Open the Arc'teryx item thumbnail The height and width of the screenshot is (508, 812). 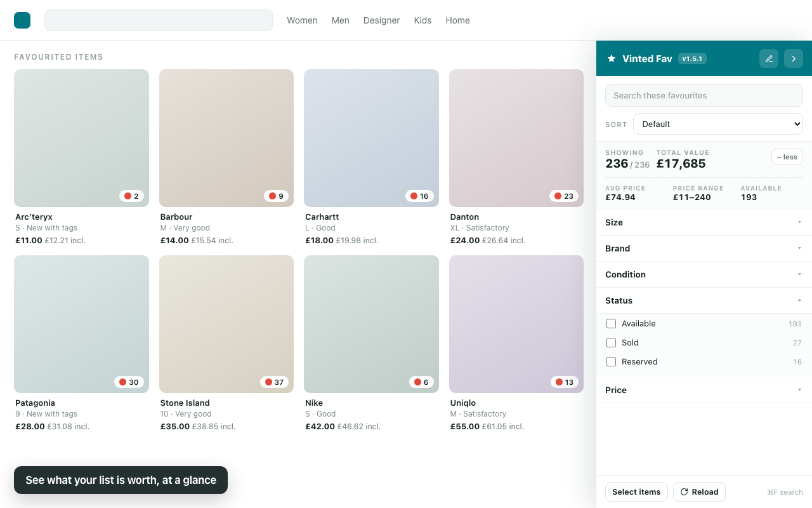coord(81,138)
